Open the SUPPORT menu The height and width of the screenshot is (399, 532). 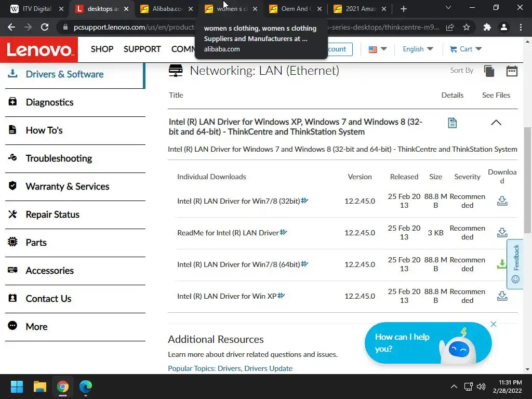click(x=142, y=49)
